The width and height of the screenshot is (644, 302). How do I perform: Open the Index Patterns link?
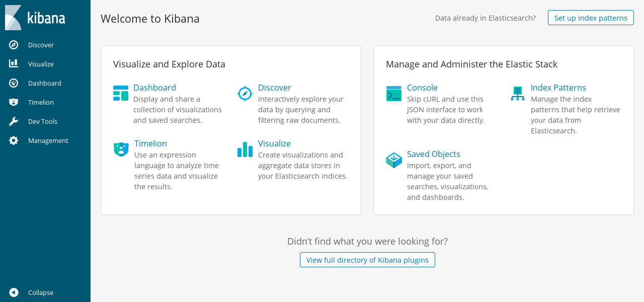pos(558,88)
